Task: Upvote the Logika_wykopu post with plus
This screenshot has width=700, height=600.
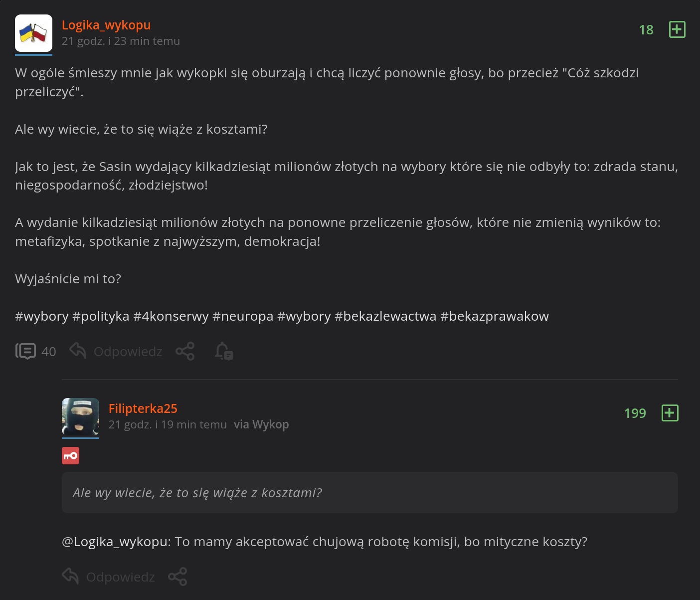Action: tap(677, 30)
